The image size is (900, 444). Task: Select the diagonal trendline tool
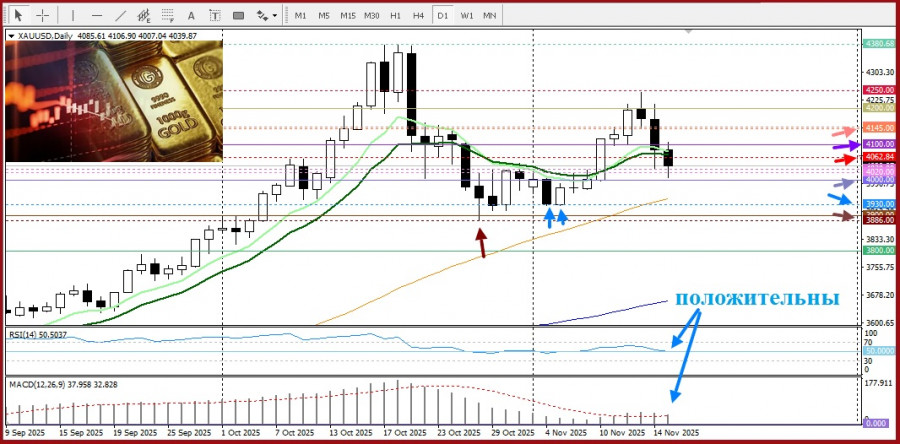[120, 16]
